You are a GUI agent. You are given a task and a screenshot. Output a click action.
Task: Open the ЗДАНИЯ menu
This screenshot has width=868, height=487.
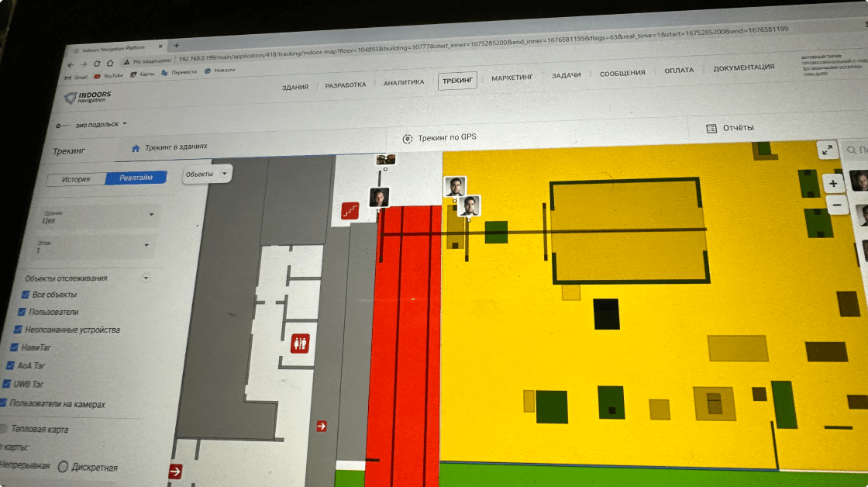point(295,88)
